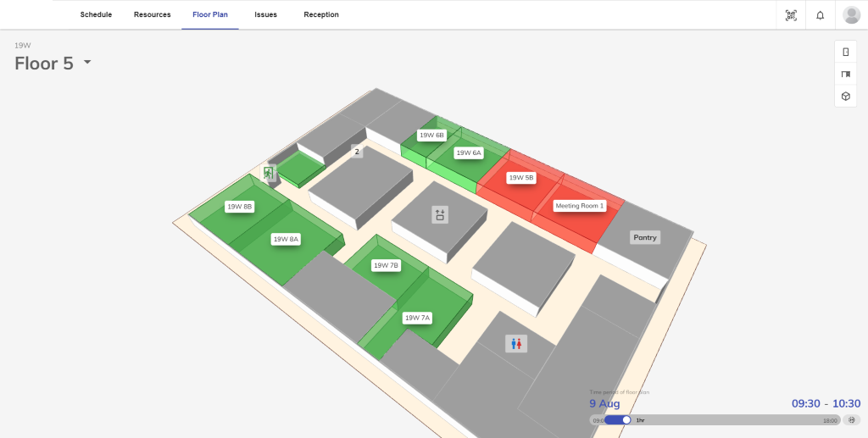Screen dimensions: 868x438
Task: Toggle the 3D cube view
Action: pos(845,97)
